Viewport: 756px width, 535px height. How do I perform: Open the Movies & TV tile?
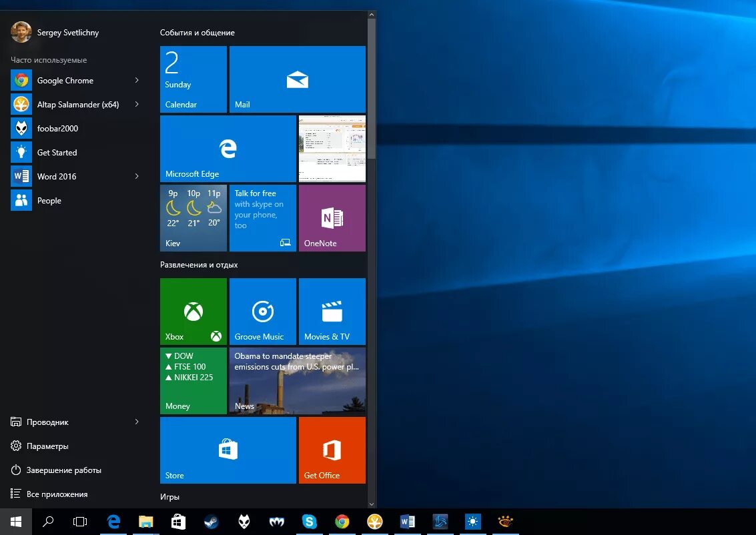[x=332, y=312]
